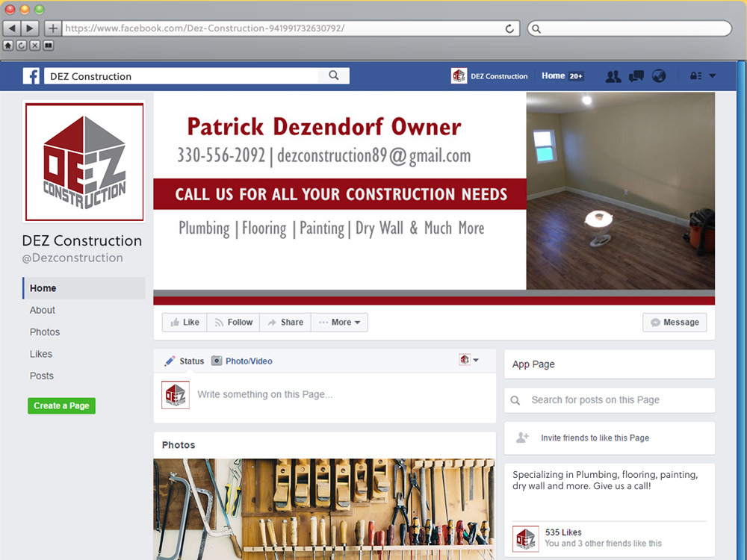Screen dimensions: 747x560
Task: Click the Photos section heading
Action: coord(179,445)
